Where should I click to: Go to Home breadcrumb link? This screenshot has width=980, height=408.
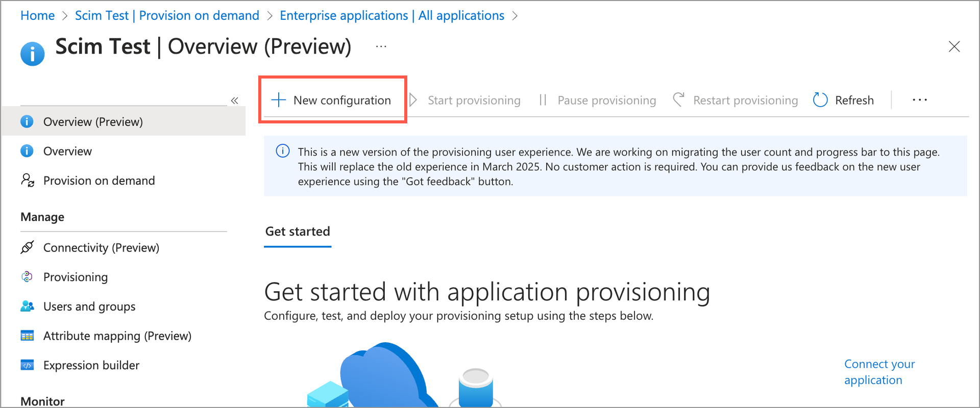click(x=37, y=16)
